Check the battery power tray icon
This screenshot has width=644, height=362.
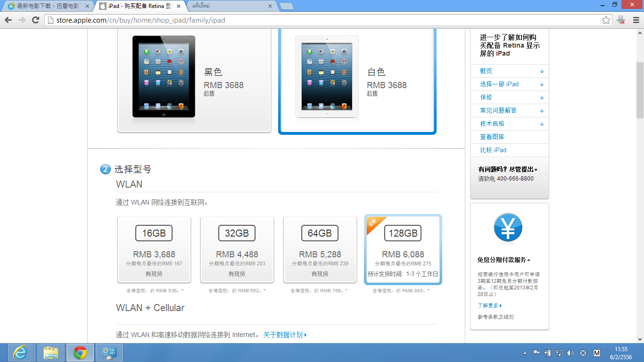[x=548, y=353]
